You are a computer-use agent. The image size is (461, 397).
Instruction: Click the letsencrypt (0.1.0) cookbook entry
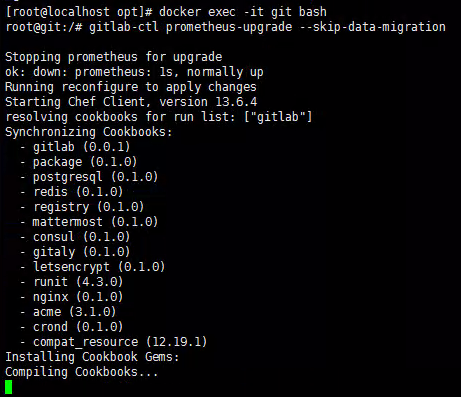click(99, 267)
